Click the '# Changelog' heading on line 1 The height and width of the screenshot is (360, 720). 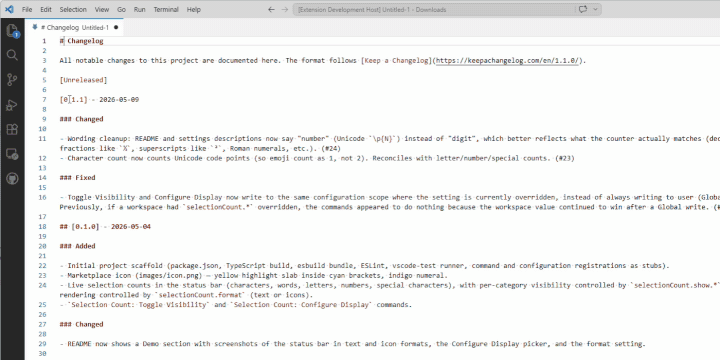pyautogui.click(x=81, y=41)
